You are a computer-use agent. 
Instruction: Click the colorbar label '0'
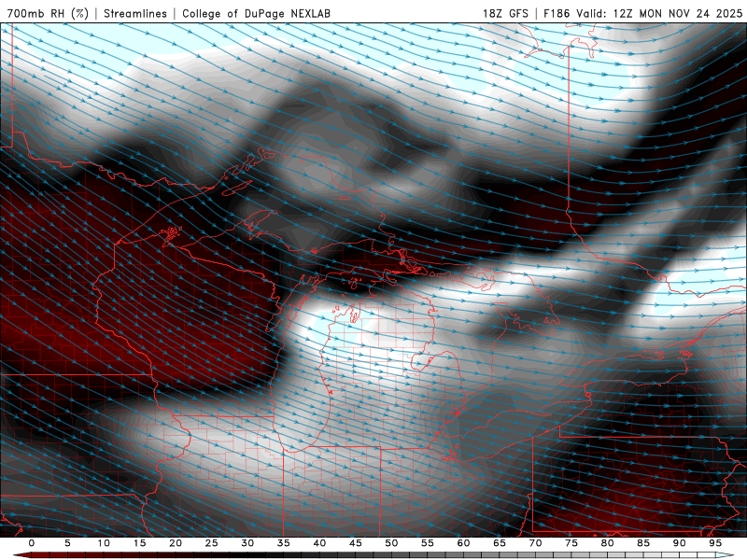click(x=32, y=543)
